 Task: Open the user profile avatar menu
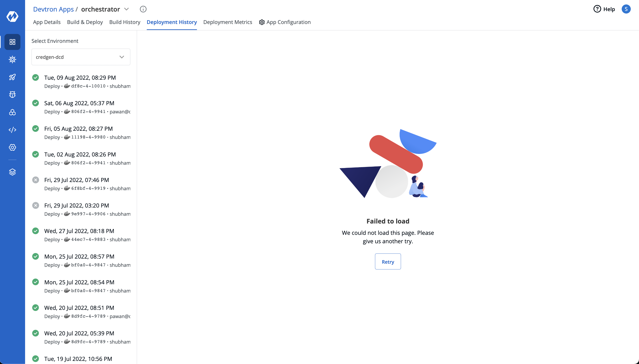pos(626,9)
